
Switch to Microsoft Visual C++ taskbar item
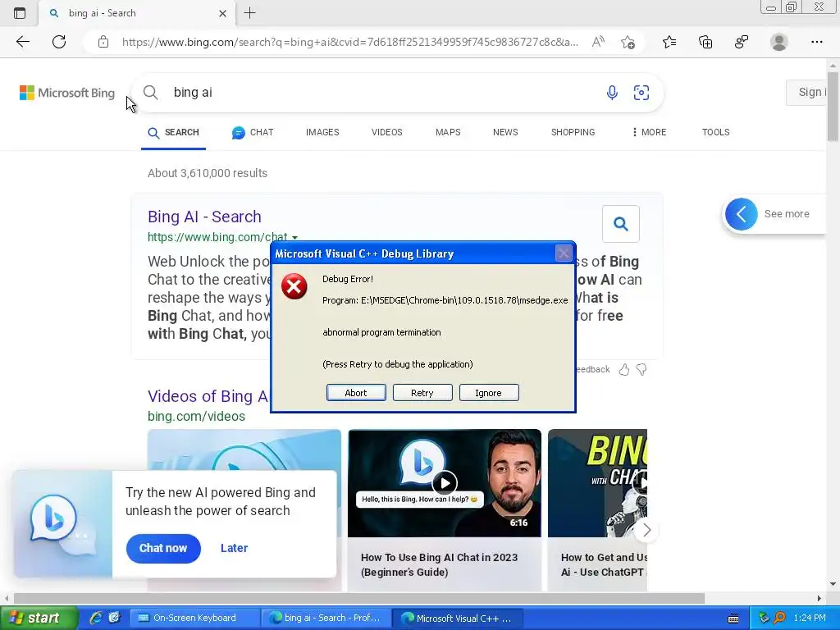click(458, 619)
